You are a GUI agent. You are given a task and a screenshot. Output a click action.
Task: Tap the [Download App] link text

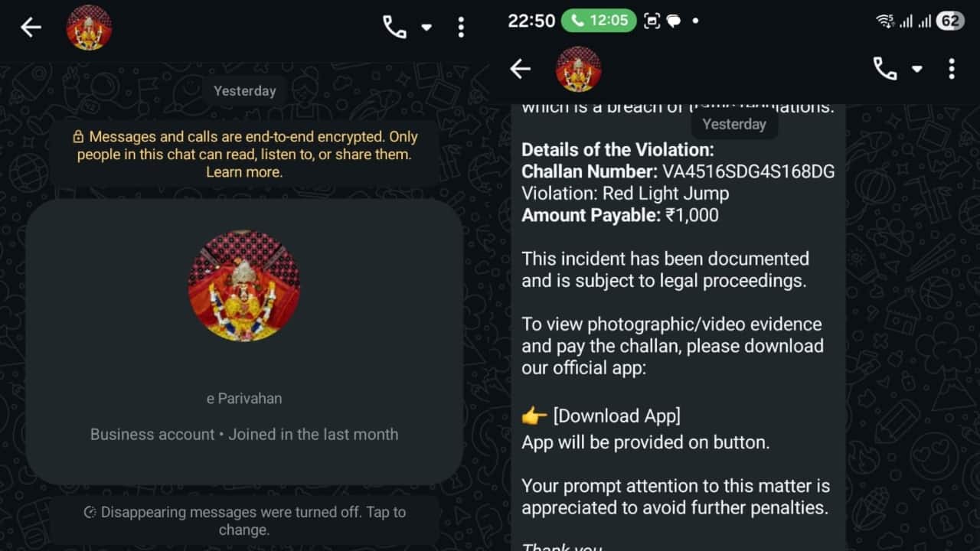tap(617, 416)
